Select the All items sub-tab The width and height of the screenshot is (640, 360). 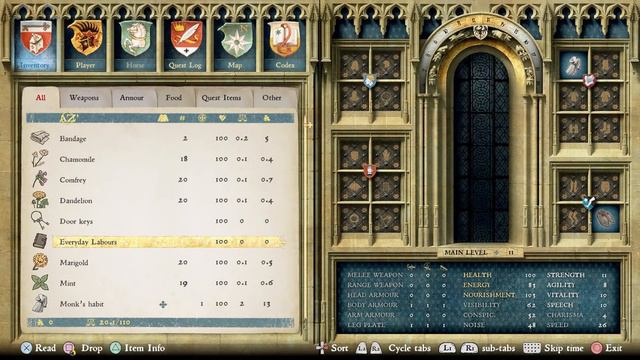pyautogui.click(x=41, y=98)
